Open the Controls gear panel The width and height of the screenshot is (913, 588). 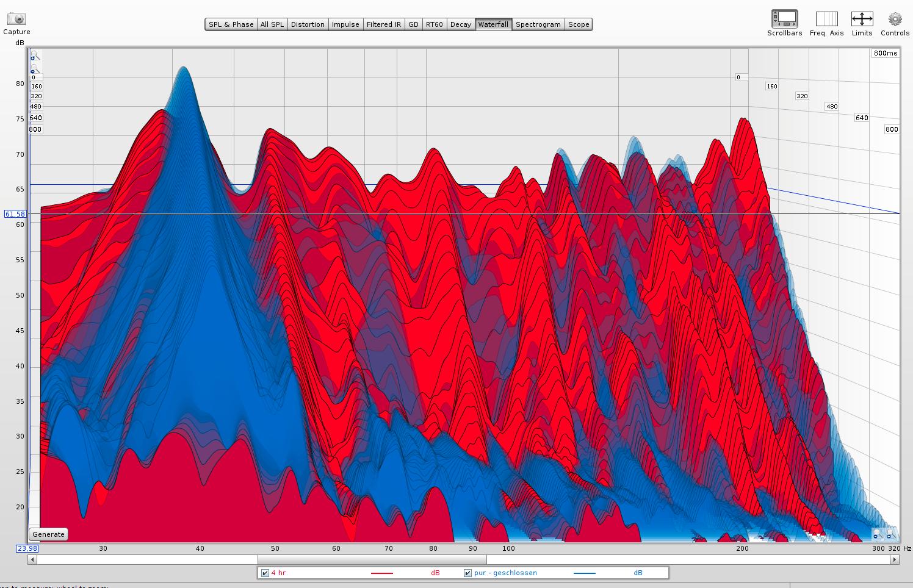pos(895,19)
